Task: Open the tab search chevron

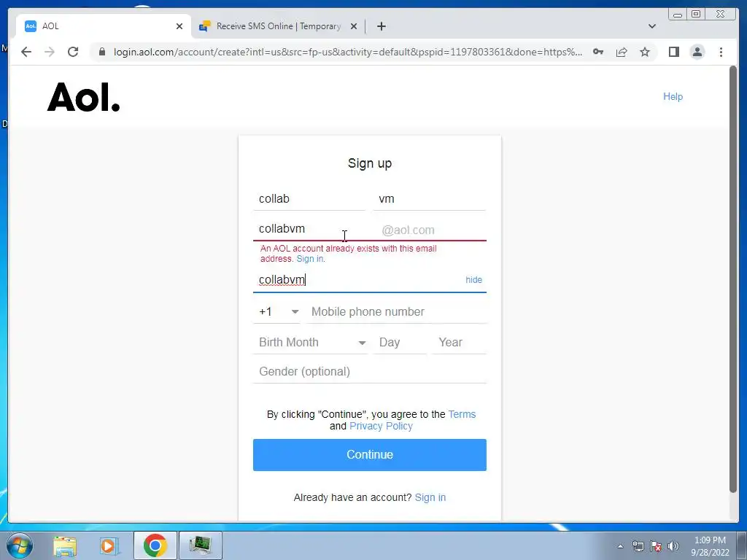Action: pyautogui.click(x=652, y=26)
